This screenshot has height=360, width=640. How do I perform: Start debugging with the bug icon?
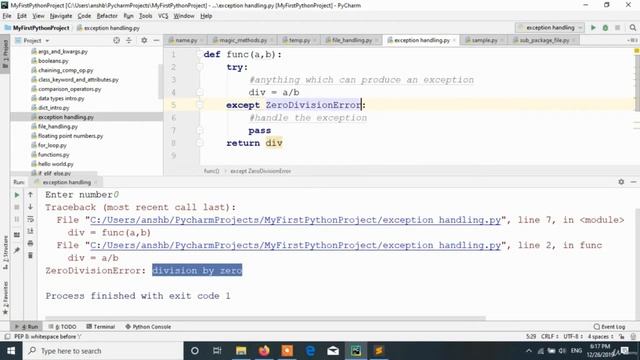(605, 28)
